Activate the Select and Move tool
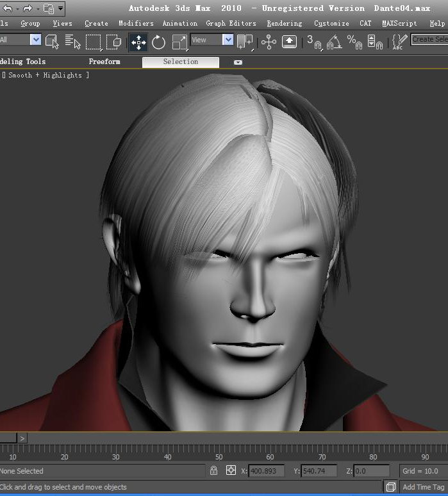This screenshot has height=496, width=448. click(x=138, y=42)
